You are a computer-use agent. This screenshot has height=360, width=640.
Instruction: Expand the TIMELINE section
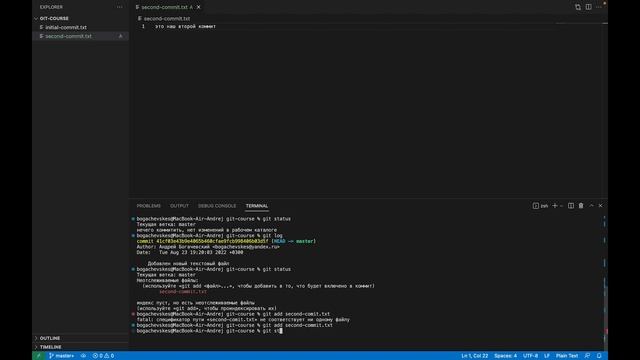coord(51,347)
